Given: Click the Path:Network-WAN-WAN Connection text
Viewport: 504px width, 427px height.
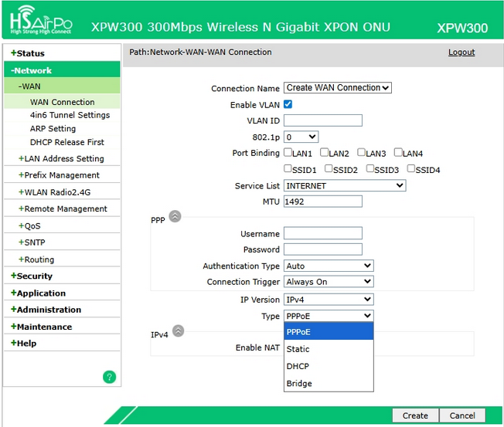Looking at the screenshot, I should (200, 52).
